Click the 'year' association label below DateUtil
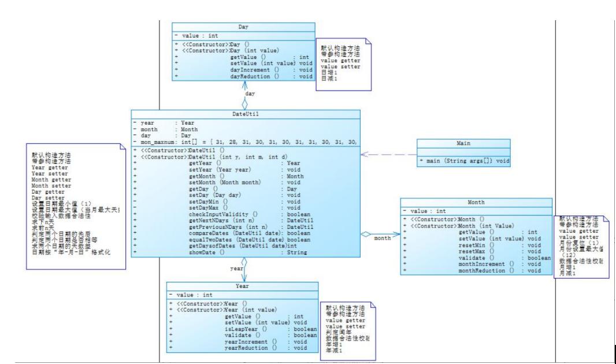Viewport: 616px width, 364px height. click(236, 269)
